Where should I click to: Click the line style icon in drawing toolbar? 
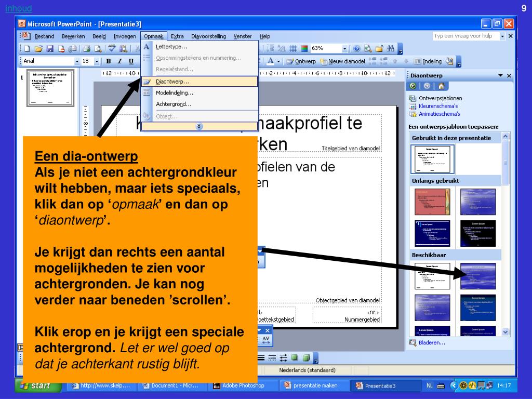[x=261, y=357]
